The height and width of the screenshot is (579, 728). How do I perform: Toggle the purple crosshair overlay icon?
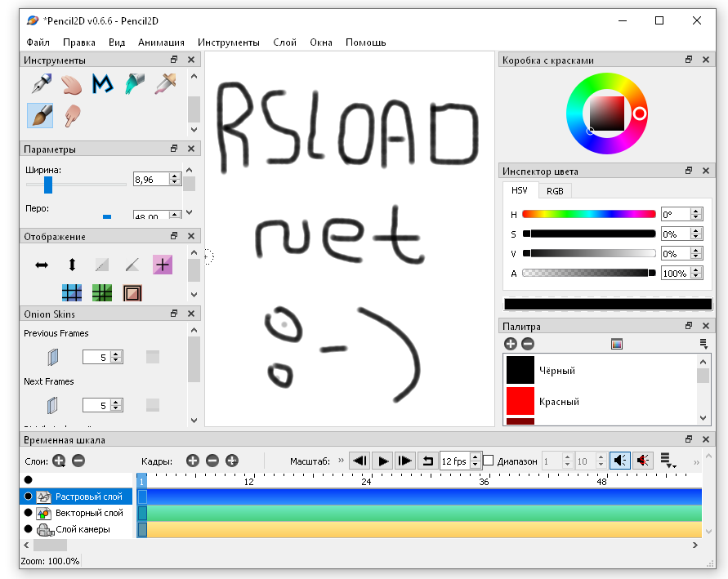point(163,265)
